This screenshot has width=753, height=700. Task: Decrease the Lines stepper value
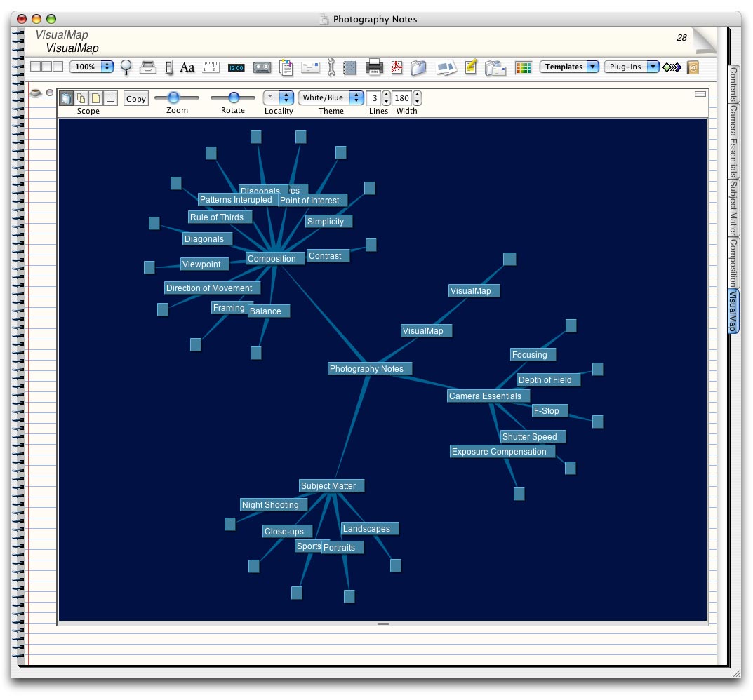click(x=386, y=102)
